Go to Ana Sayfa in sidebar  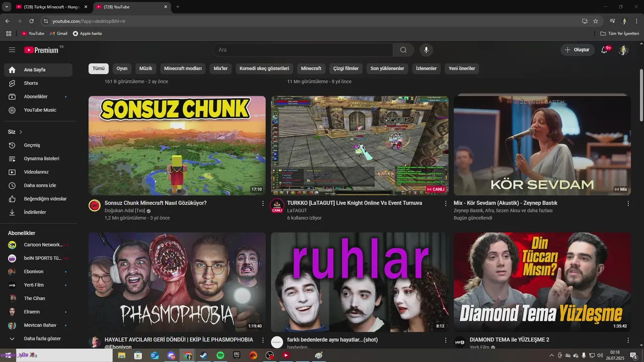click(38, 70)
